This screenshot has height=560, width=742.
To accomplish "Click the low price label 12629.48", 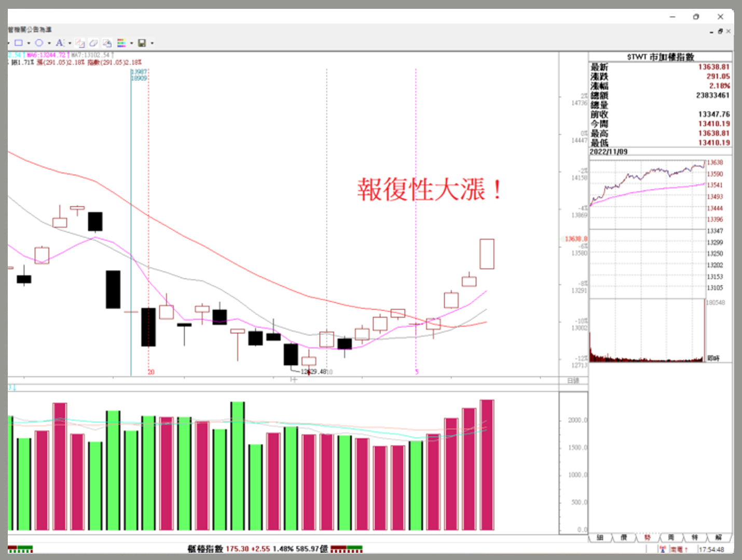I will coord(313,372).
